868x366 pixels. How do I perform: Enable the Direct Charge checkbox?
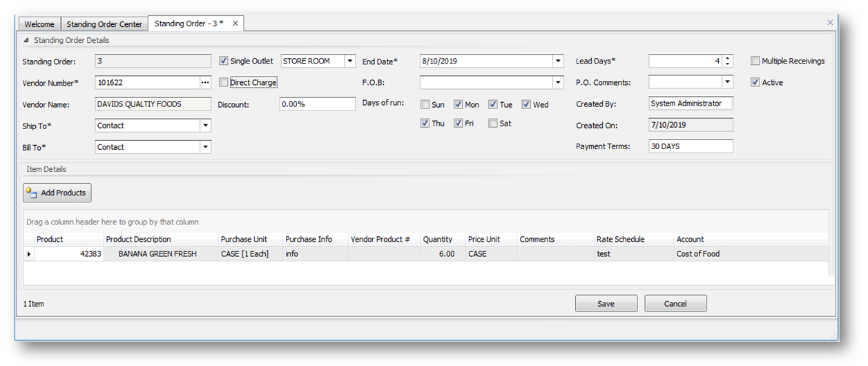[224, 83]
